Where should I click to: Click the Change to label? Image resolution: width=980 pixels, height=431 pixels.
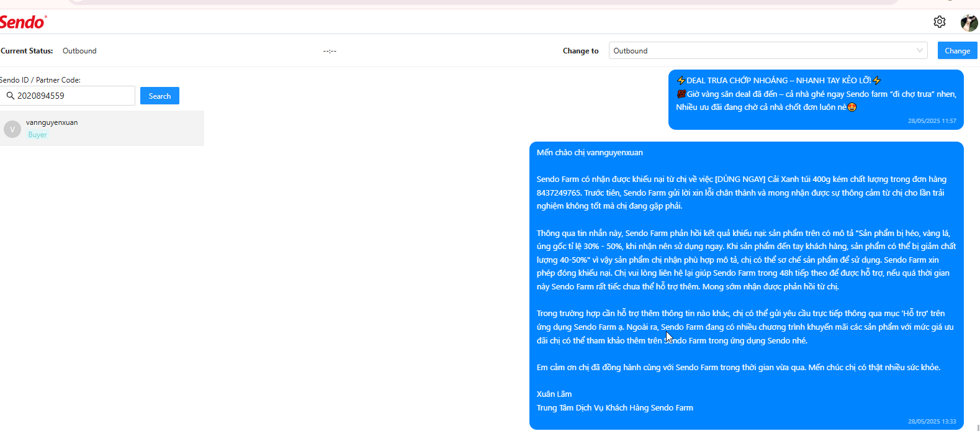click(580, 51)
